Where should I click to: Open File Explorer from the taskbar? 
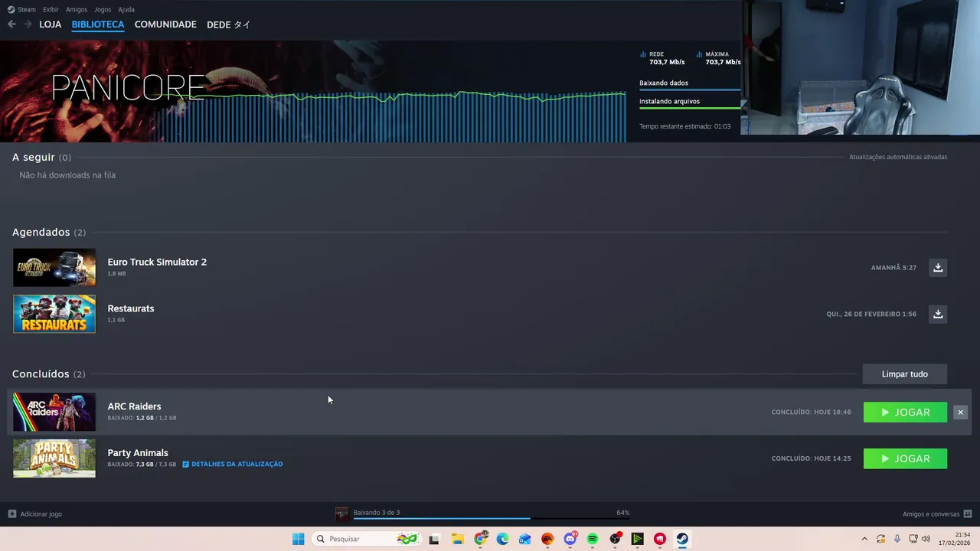click(x=457, y=539)
